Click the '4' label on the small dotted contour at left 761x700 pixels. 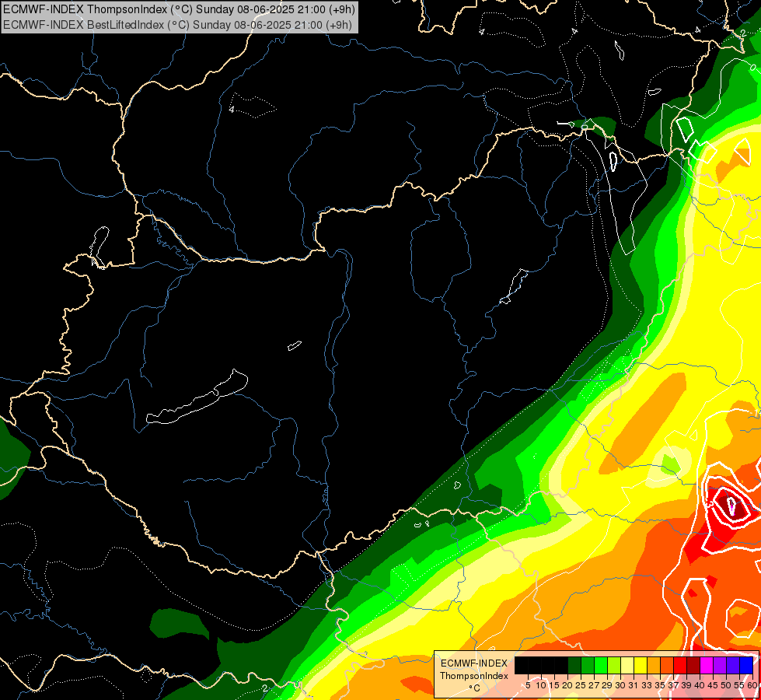(232, 110)
